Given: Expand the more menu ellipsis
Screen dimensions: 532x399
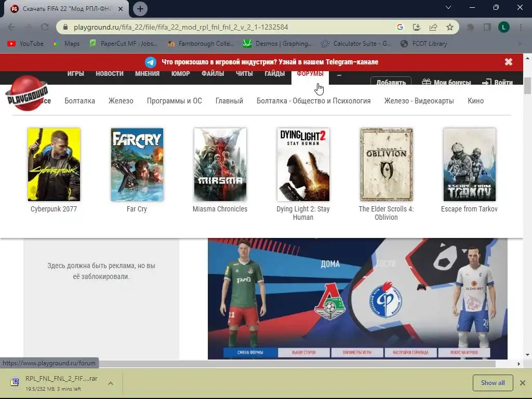Looking at the screenshot, I should [339, 75].
